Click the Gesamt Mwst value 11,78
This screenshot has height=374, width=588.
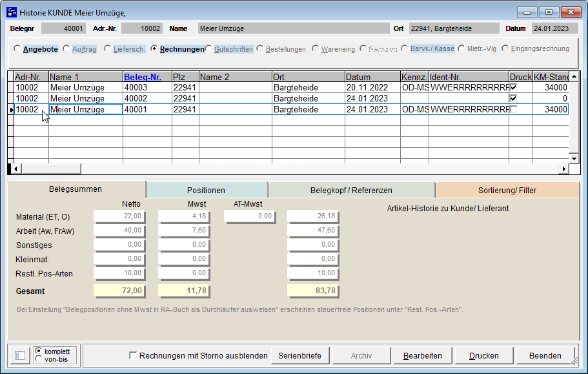point(184,290)
